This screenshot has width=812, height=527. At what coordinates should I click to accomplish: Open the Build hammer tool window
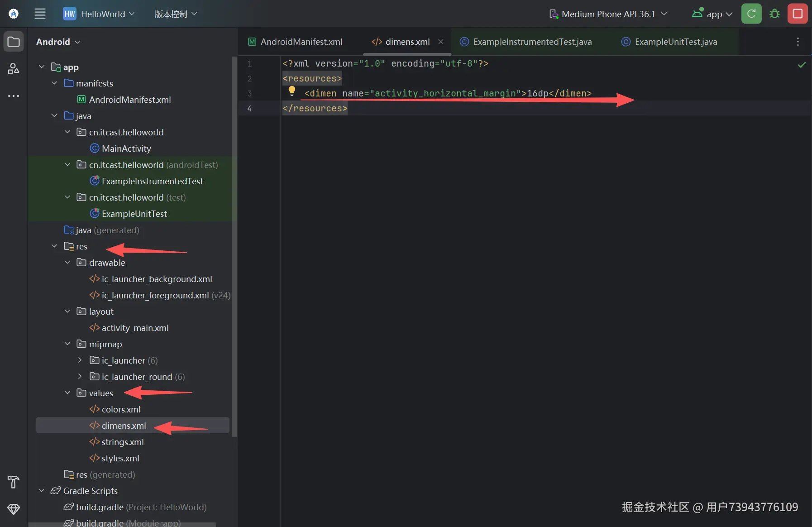[x=14, y=482]
